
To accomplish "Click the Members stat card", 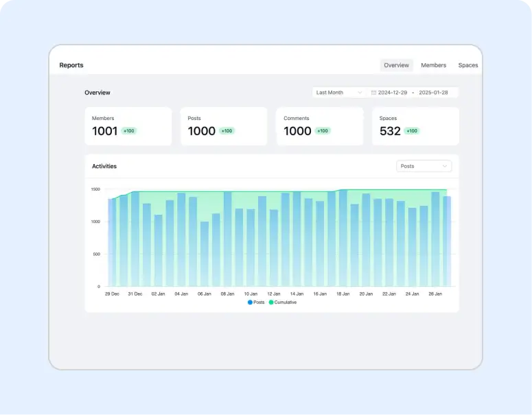I will coord(128,126).
